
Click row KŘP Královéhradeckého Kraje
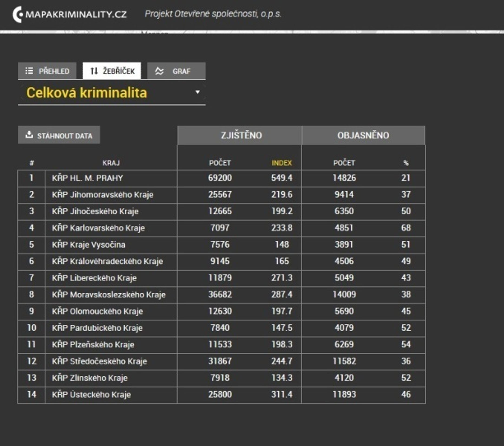tap(221, 261)
